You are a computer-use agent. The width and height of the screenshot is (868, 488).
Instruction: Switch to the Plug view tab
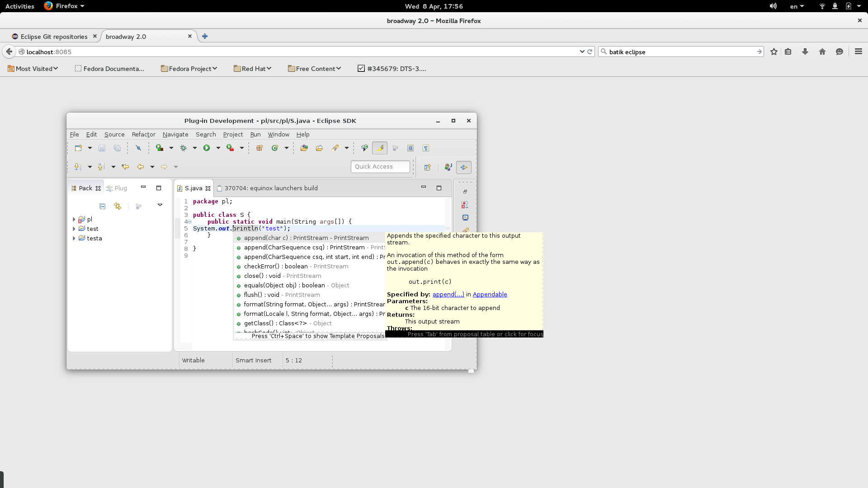117,188
